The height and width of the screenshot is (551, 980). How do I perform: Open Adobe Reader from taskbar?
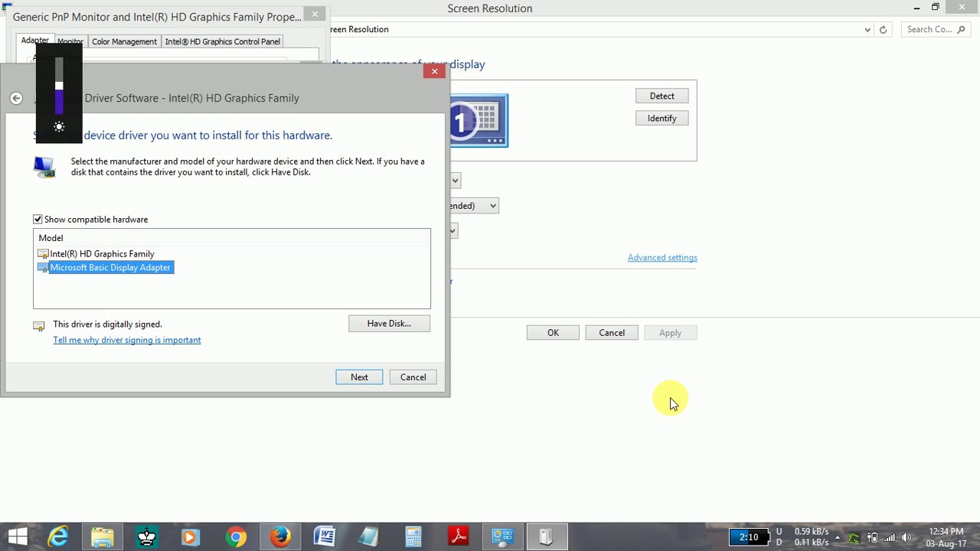tap(458, 537)
